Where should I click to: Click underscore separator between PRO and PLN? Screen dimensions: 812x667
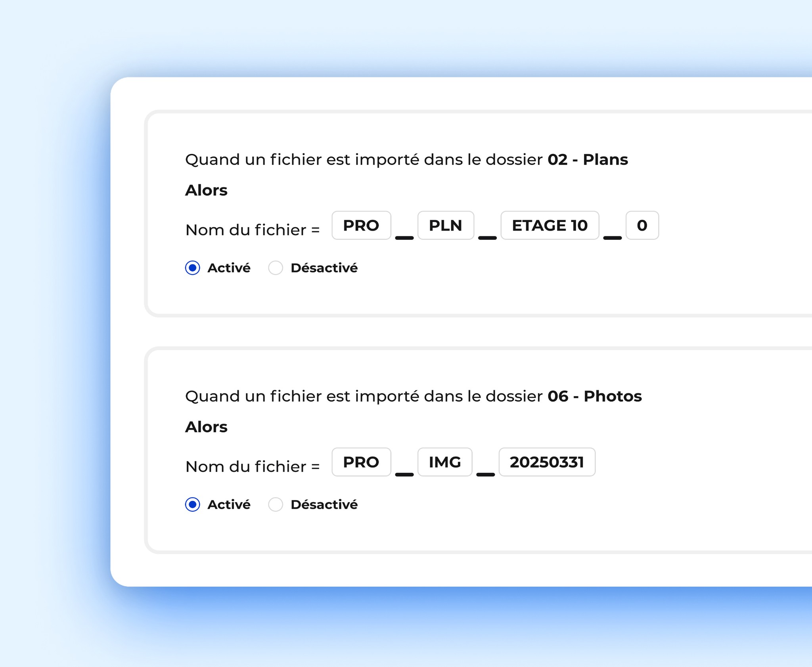click(x=404, y=237)
